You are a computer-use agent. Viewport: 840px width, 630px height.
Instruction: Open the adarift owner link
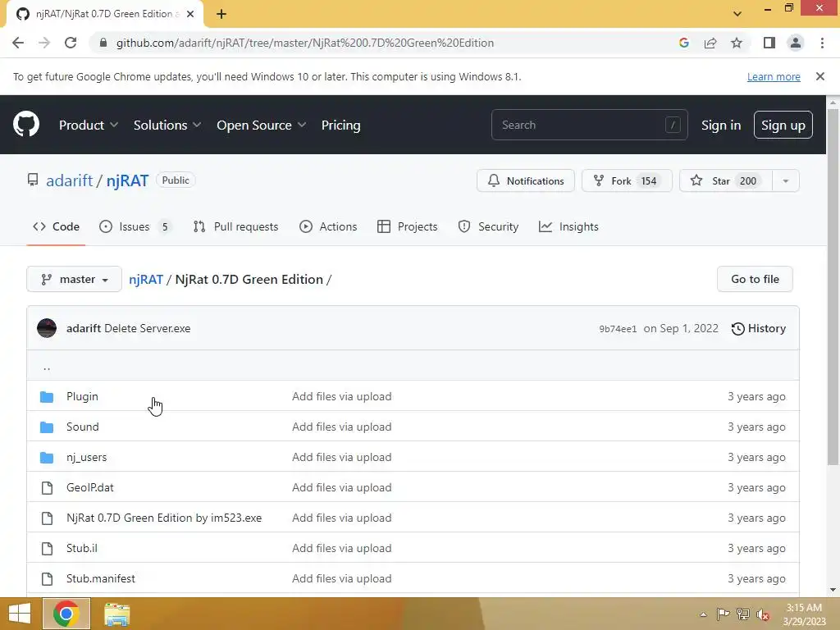(x=70, y=180)
